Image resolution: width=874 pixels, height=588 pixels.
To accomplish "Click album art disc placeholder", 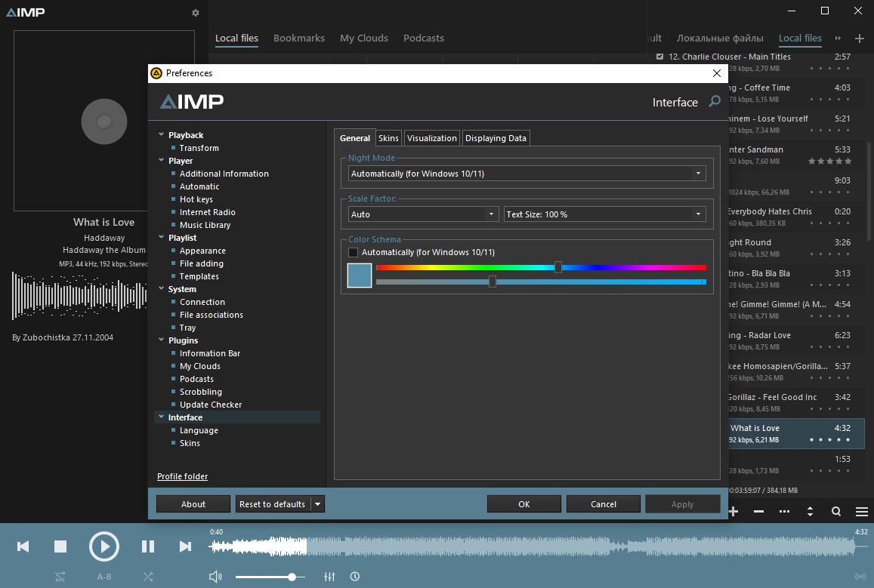I will click(x=104, y=122).
